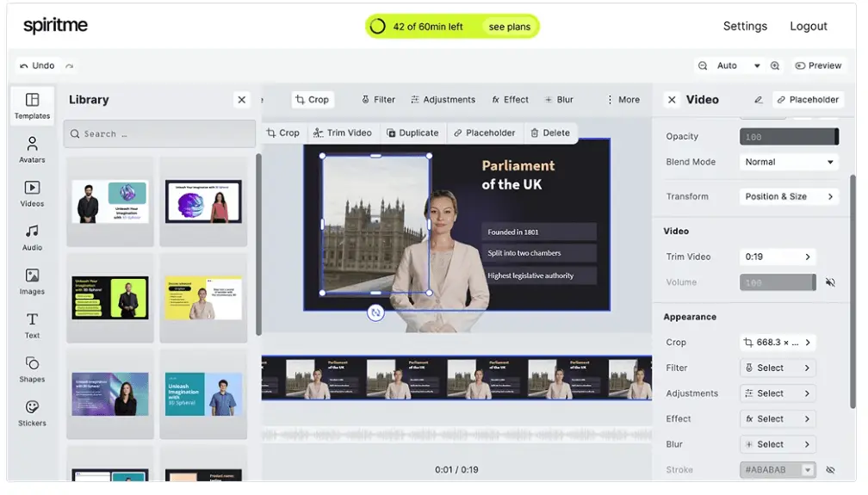Viewport: 868px width, 495px height.
Task: Select the purple sphere woman in red template
Action: tap(203, 201)
